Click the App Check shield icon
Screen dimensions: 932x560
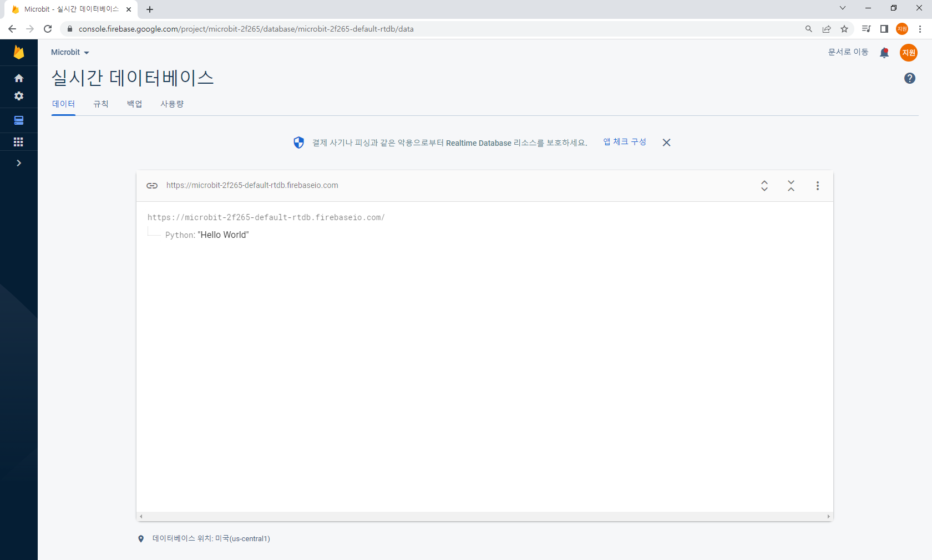299,142
